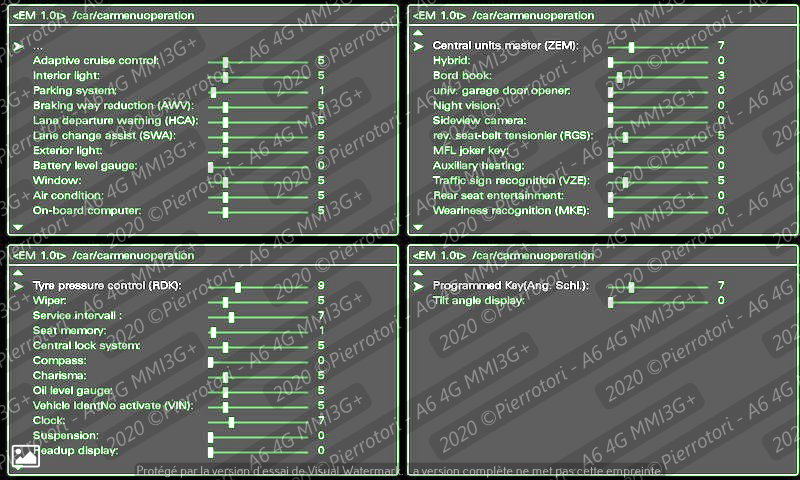800x480 pixels.
Task: Adjust the Parking system slider
Action: [211, 91]
